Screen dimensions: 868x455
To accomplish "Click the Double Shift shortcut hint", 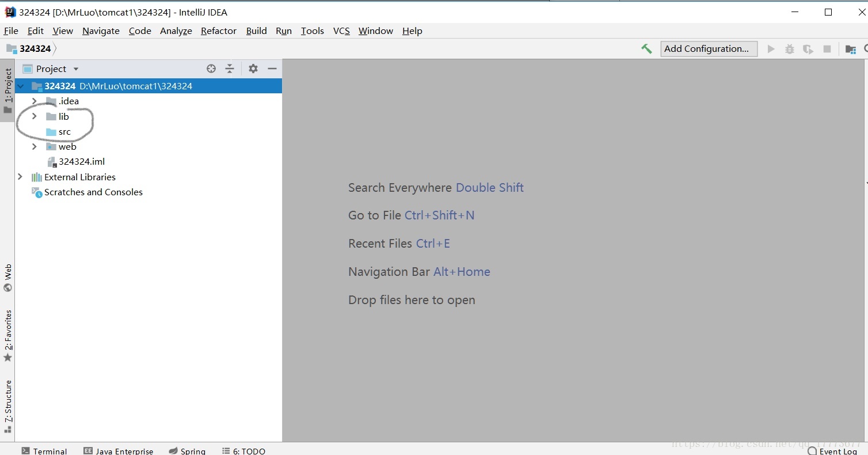I will click(x=490, y=188).
